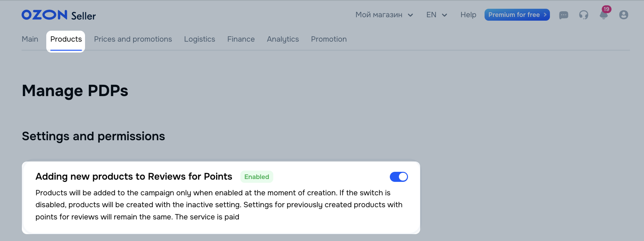Open the Promotion tab

click(329, 39)
